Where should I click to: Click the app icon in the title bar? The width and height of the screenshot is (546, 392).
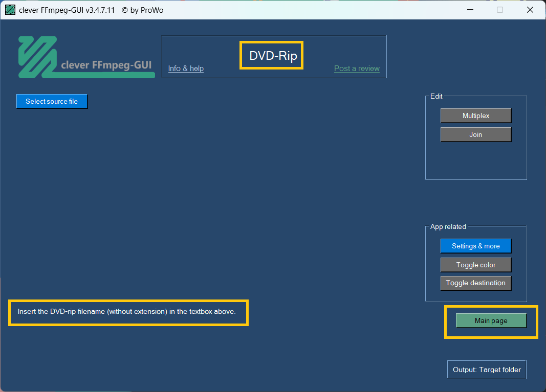click(10, 10)
